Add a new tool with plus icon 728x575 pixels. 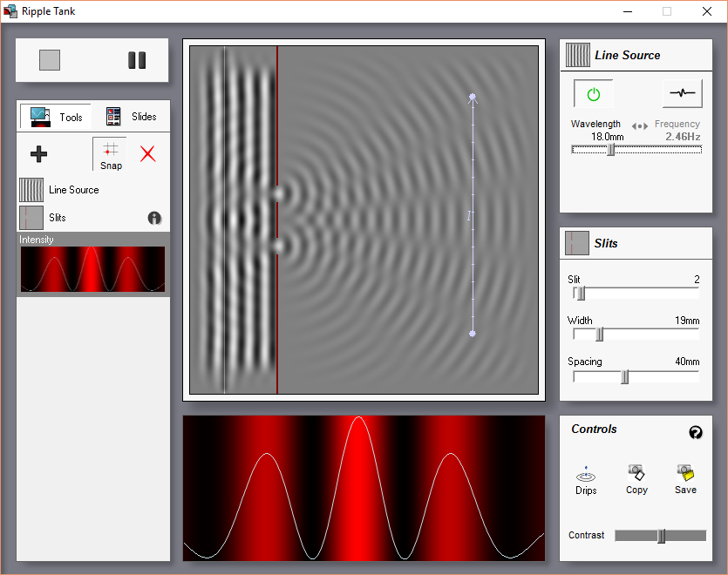pos(38,154)
